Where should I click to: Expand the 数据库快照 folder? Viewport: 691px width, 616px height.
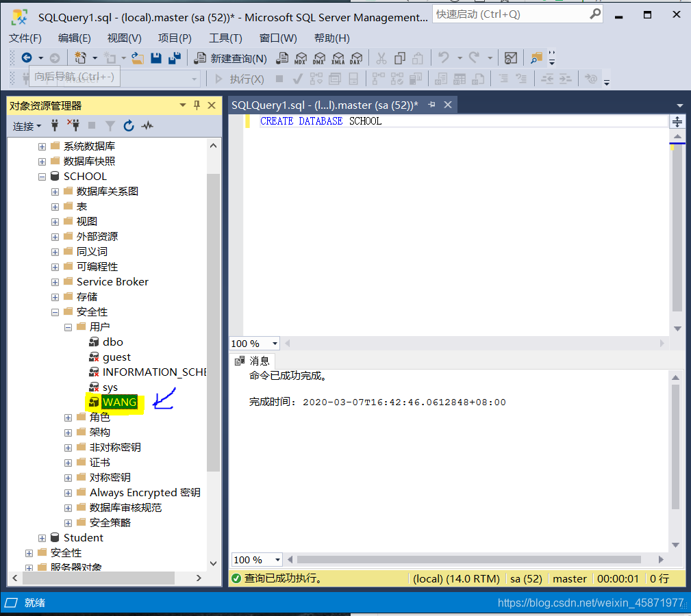[x=42, y=162]
